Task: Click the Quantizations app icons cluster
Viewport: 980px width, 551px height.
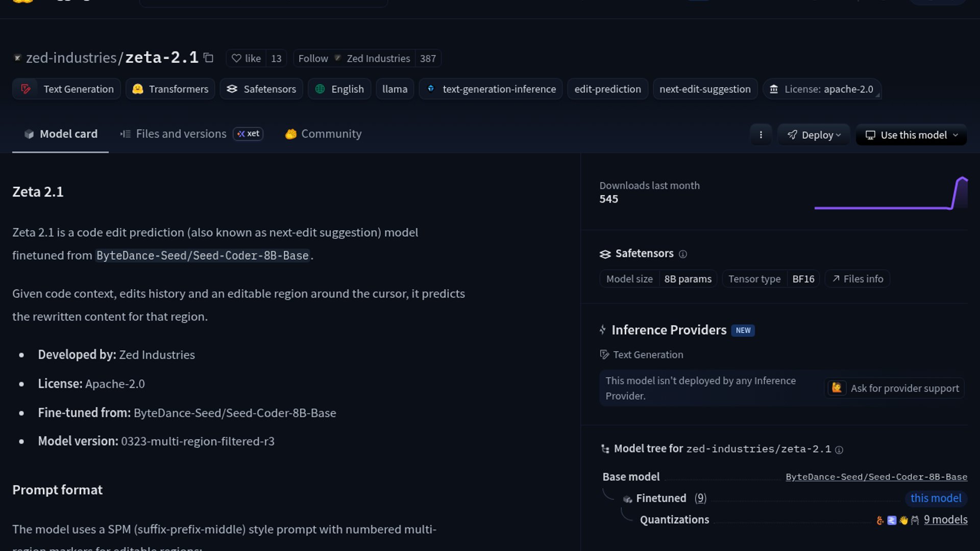Action: pos(898,520)
